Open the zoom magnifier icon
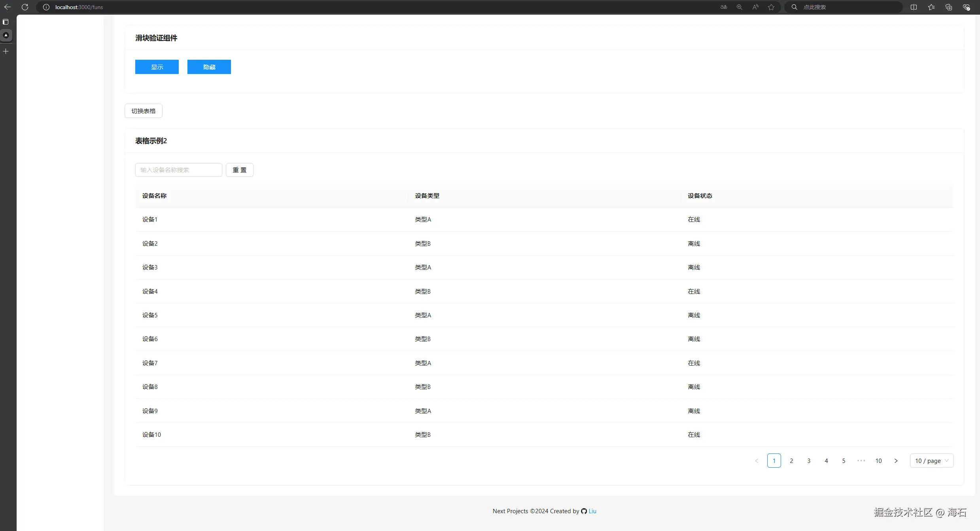The width and height of the screenshot is (980, 531). [x=739, y=7]
